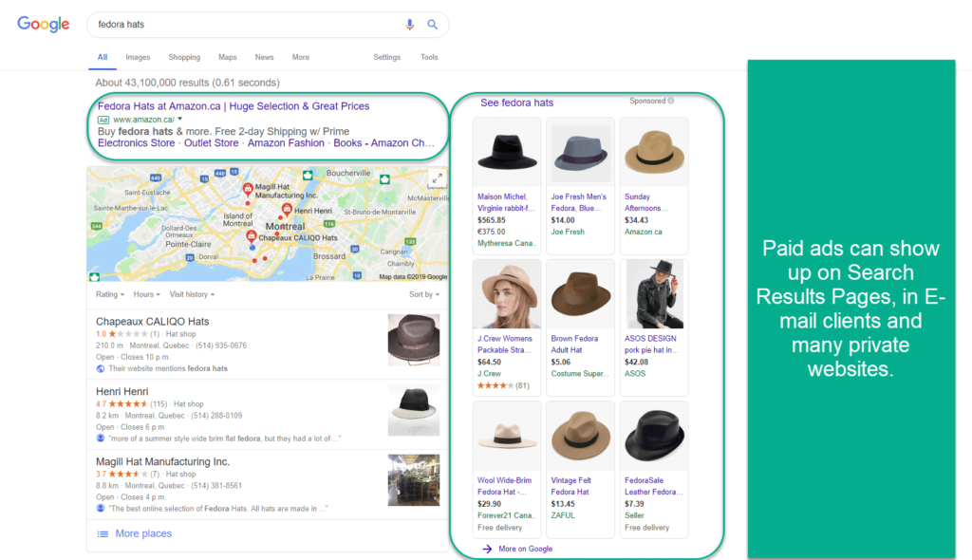Viewport: 972px width, 560px height.
Task: Open ASOS DESIGN pork pie hat image
Action: [x=654, y=294]
